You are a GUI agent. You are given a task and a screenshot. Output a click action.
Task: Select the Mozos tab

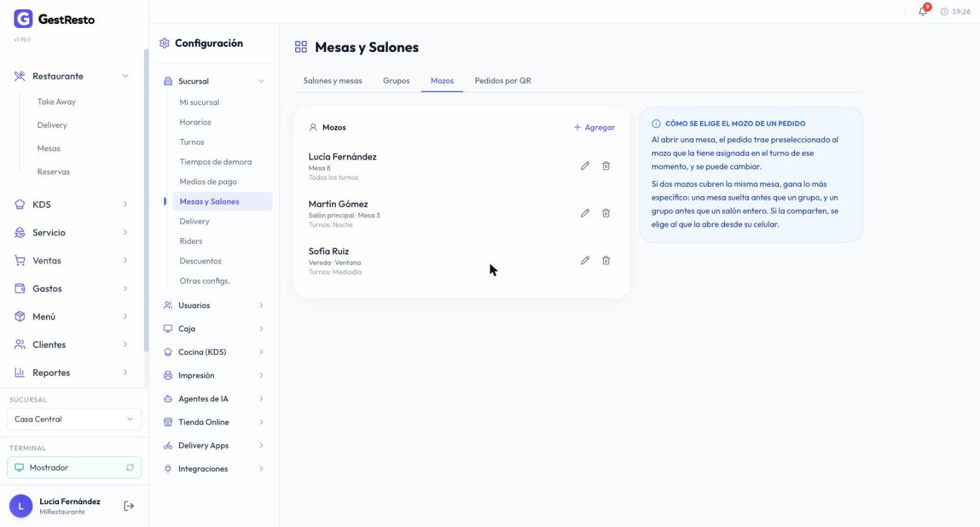click(442, 81)
